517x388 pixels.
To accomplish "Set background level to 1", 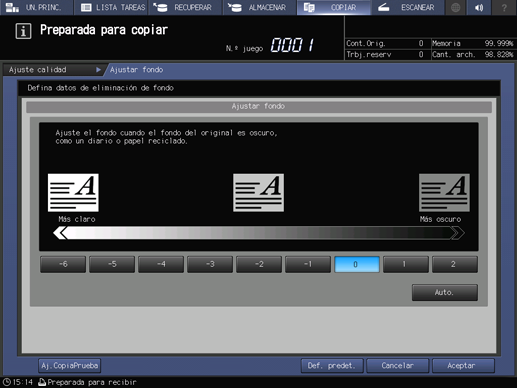I will (x=406, y=264).
